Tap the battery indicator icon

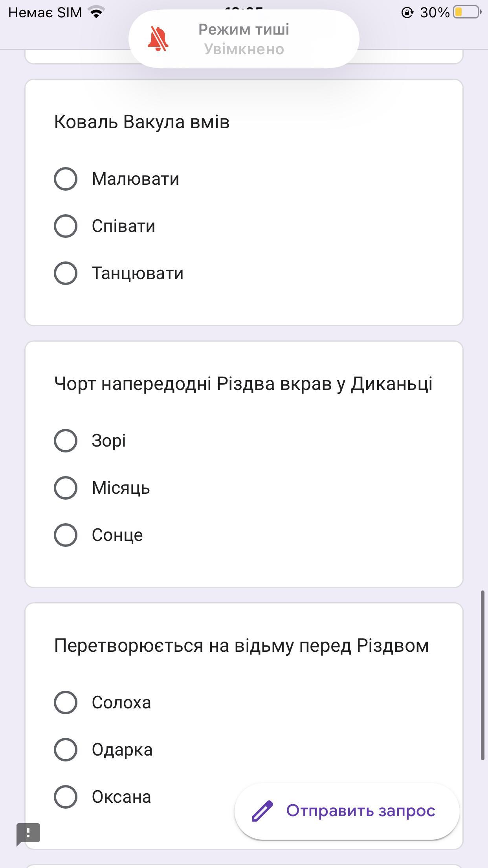[468, 13]
